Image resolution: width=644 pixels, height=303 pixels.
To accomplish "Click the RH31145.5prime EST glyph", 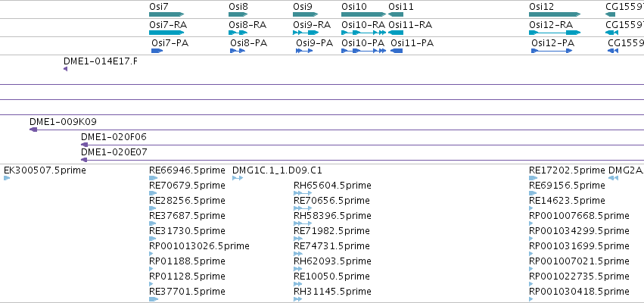I will pos(298,299).
